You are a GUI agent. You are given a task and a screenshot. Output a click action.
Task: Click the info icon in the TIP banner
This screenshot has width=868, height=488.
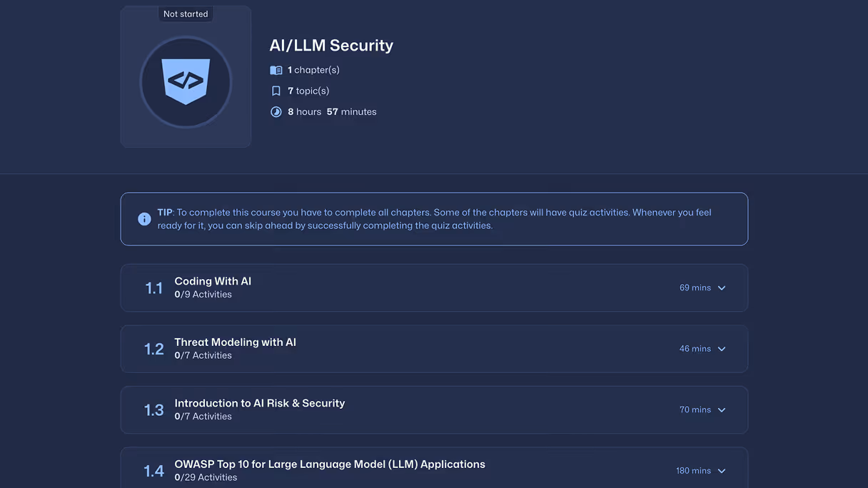(144, 218)
